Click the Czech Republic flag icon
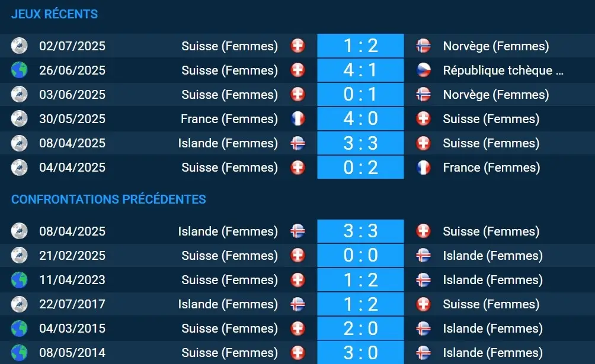The height and width of the screenshot is (364, 595). point(423,70)
